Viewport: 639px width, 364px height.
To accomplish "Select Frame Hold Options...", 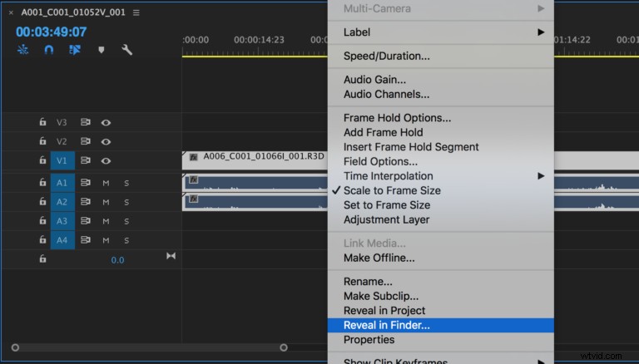I will [440, 118].
